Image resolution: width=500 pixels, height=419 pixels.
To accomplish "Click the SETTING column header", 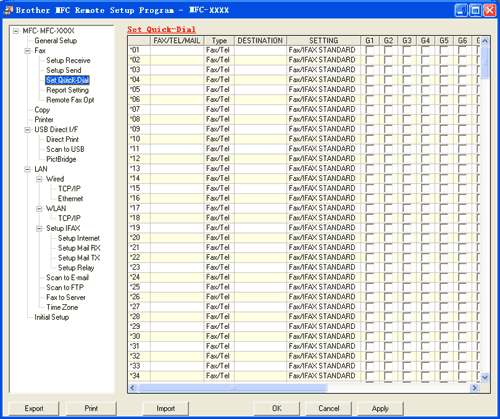I will coord(323,41).
